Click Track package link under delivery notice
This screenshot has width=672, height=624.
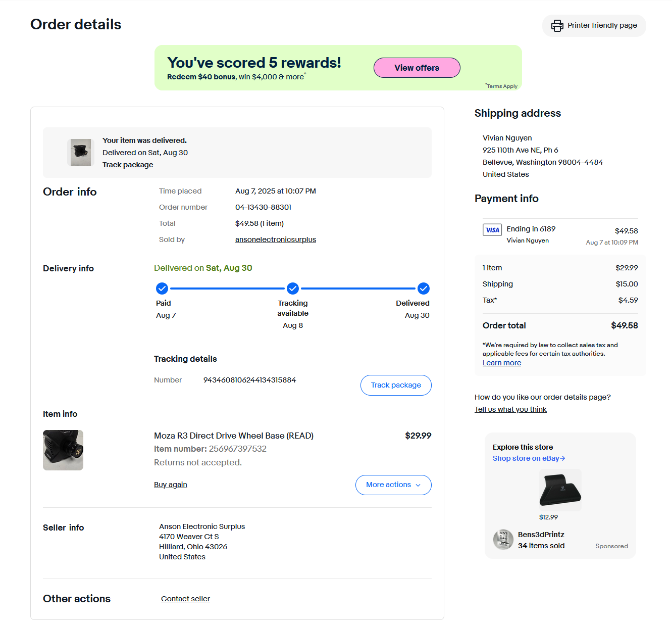[x=128, y=165]
